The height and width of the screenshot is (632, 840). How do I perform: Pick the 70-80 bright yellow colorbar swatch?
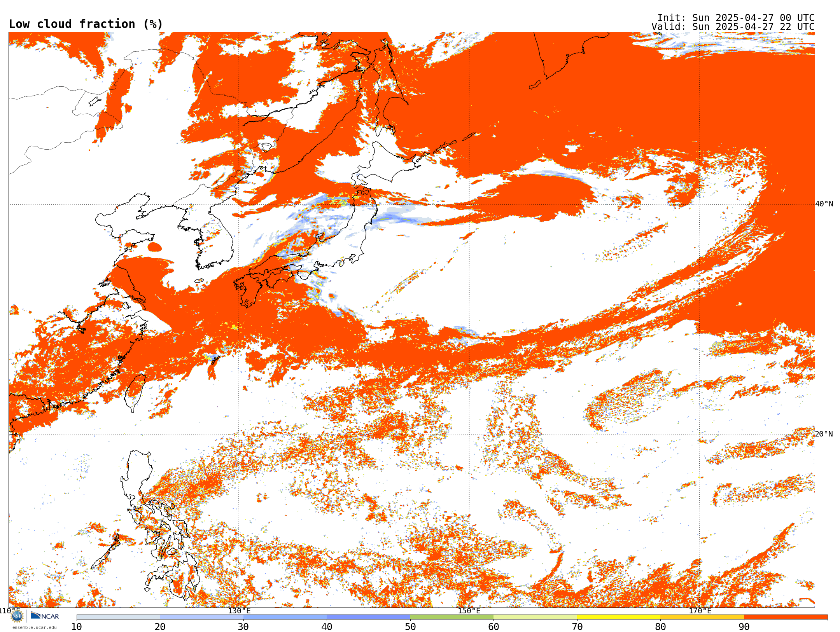pos(619,617)
